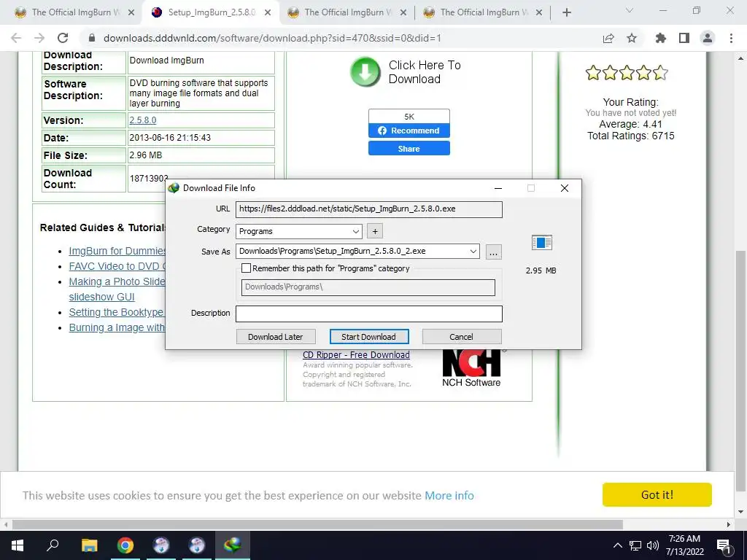Click the second IDM download taskbar icon
This screenshot has width=747, height=560.
[x=197, y=545]
